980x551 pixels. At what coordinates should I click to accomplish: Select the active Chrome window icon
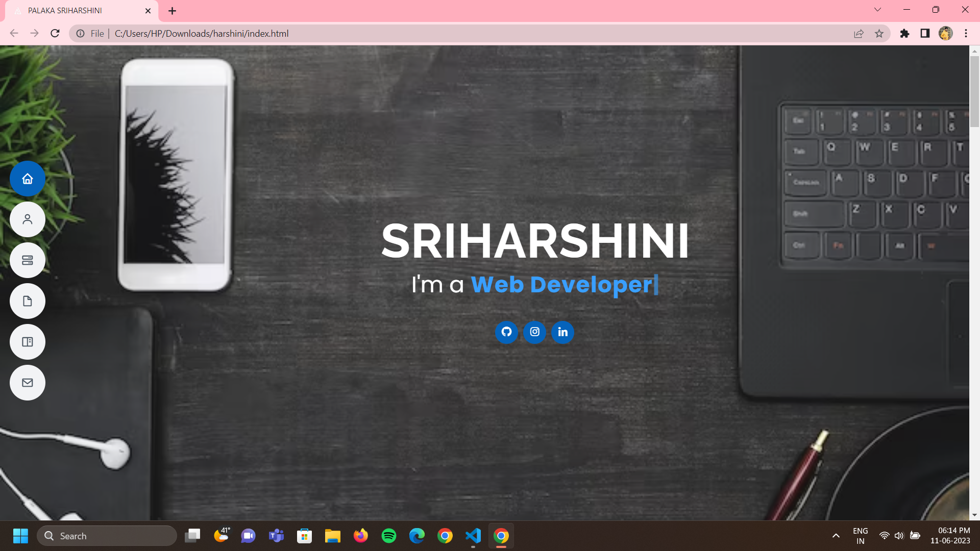point(501,536)
